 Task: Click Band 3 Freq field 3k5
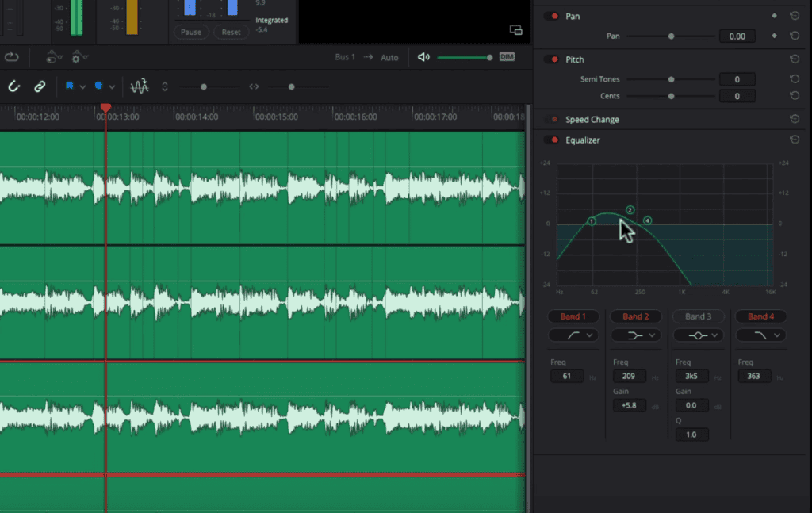(x=691, y=376)
